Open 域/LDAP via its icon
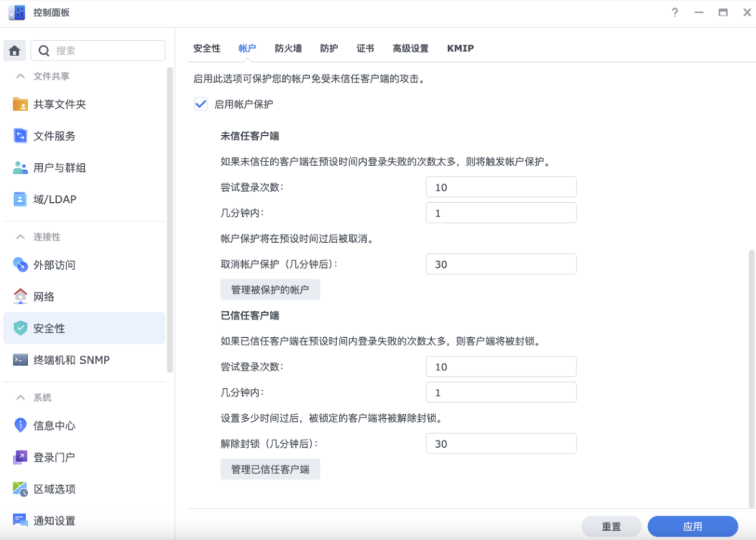 (x=21, y=199)
